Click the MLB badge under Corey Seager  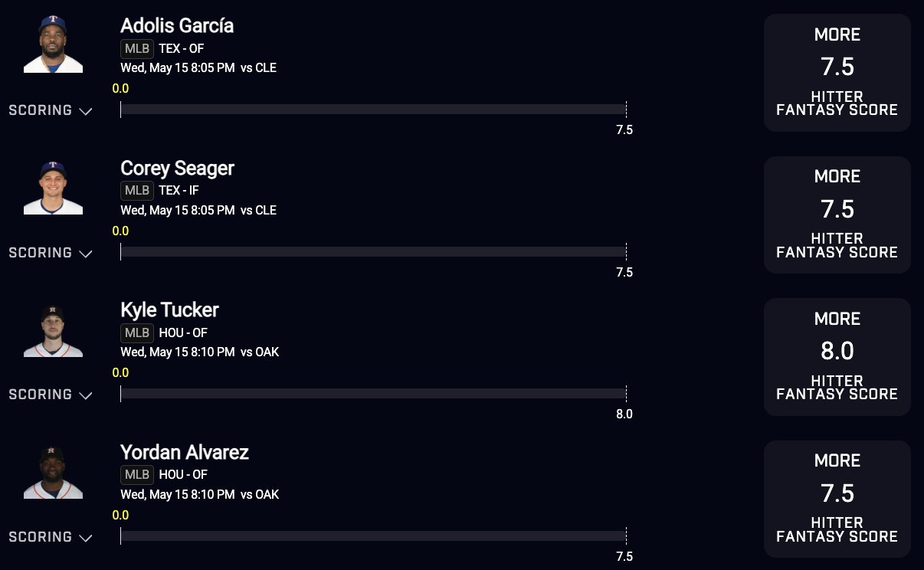tap(137, 191)
